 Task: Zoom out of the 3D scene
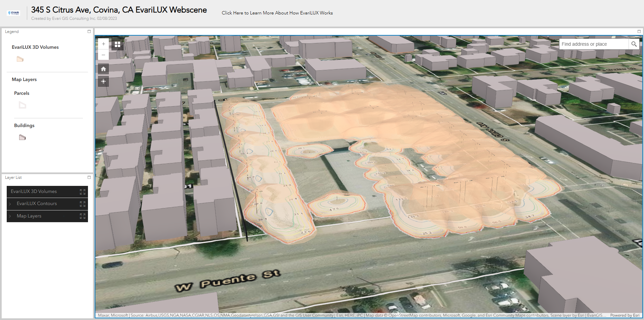tap(103, 55)
